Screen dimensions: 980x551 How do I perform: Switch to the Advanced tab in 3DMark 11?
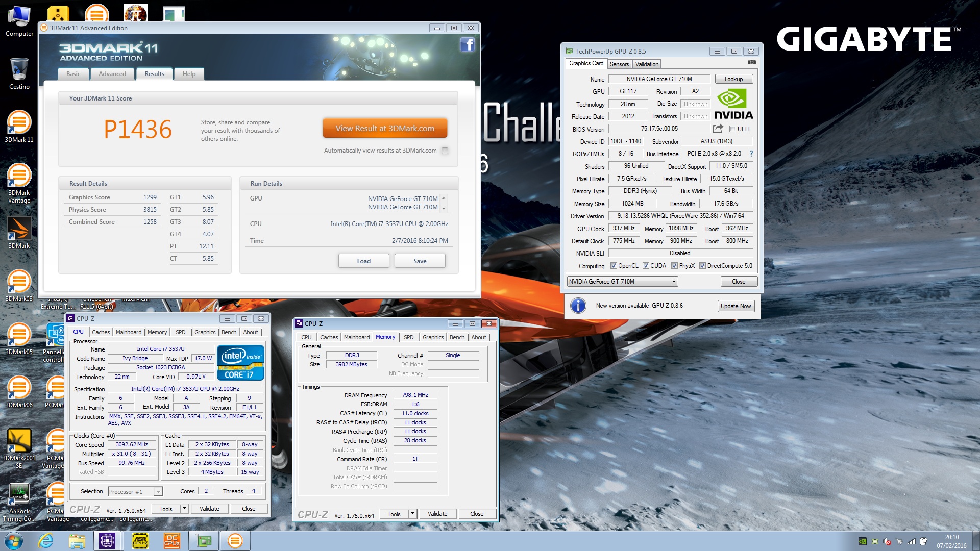pos(112,74)
